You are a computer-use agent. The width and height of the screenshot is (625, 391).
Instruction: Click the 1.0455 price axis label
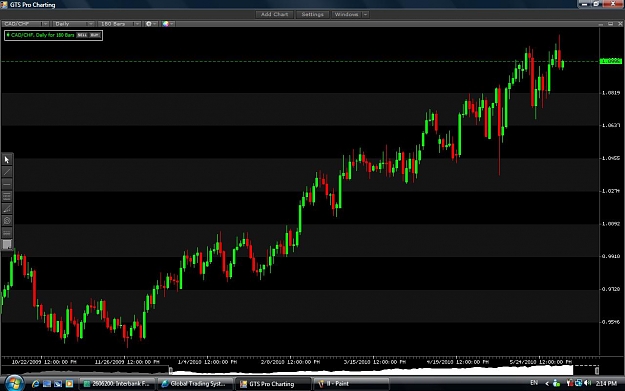(611, 158)
